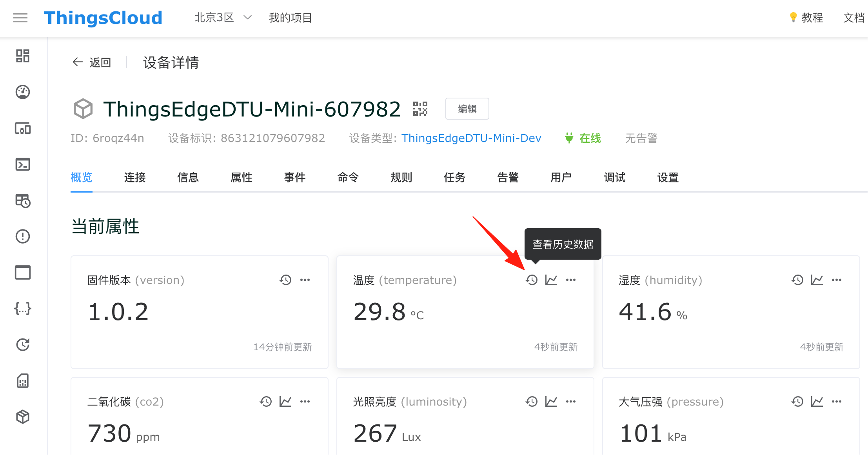Viewport: 868px width, 455px height.
Task: Open chart for 大气压强 pressure
Action: (x=817, y=401)
